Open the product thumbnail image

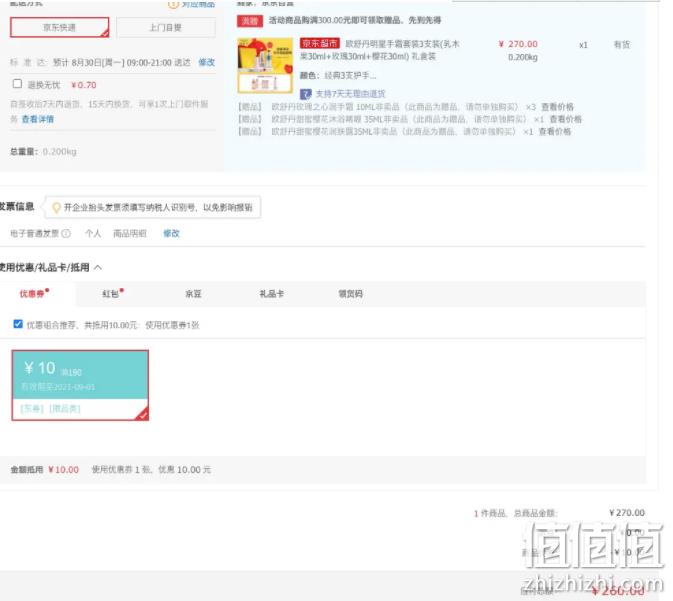pyautogui.click(x=265, y=66)
